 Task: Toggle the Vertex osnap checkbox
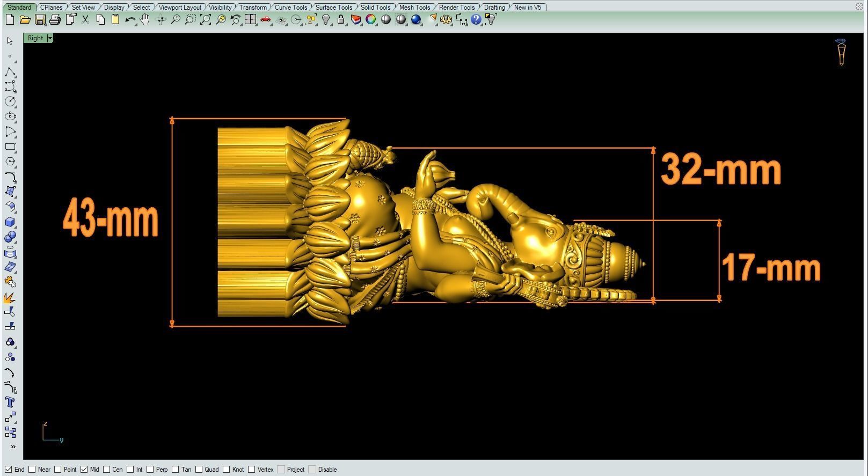pyautogui.click(x=252, y=470)
